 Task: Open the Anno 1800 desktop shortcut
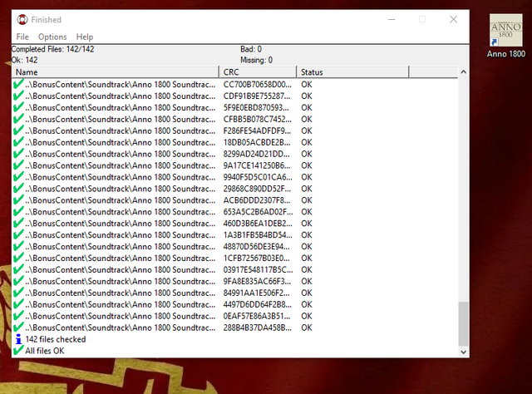505,36
